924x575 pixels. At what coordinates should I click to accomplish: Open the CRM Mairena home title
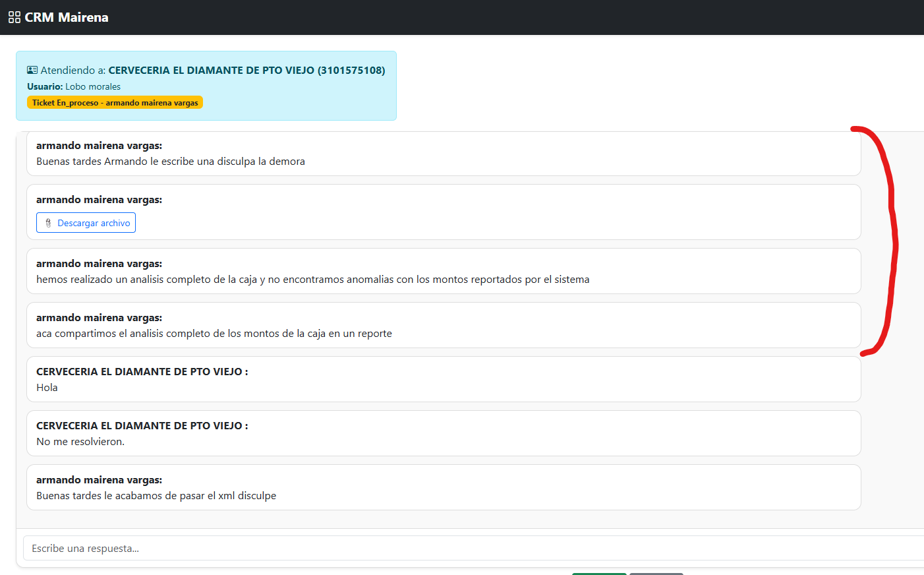pos(66,17)
